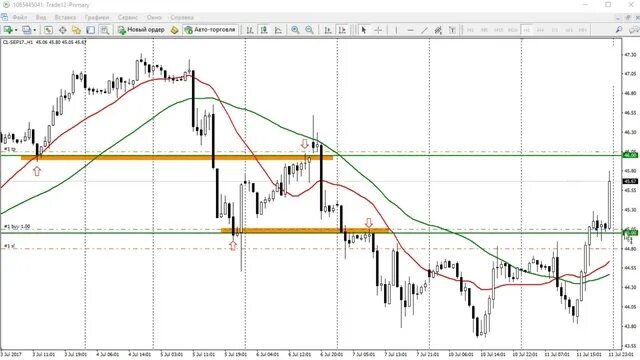Select the horizontal line drawing tool
Viewport: 640px width, 360px height.
[x=410, y=30]
